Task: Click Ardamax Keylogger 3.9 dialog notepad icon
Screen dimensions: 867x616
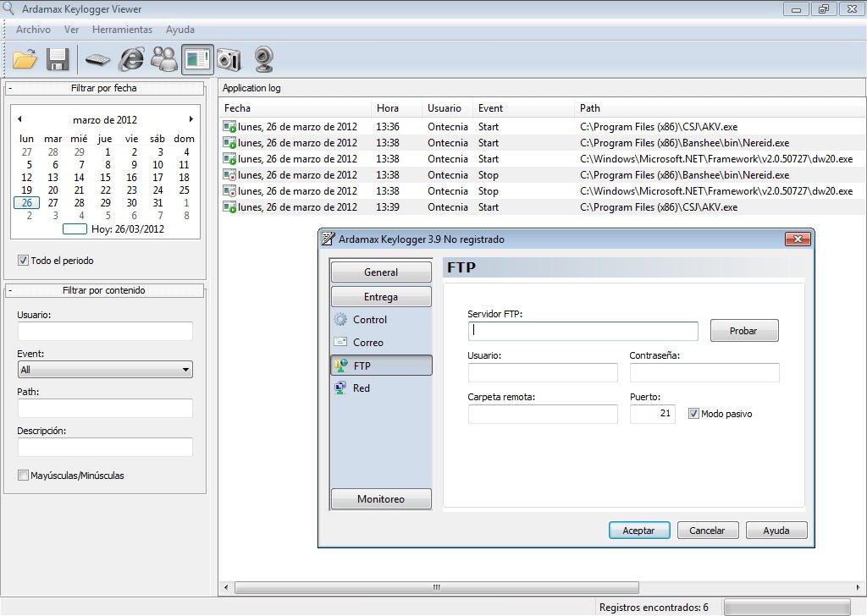Action: 328,239
